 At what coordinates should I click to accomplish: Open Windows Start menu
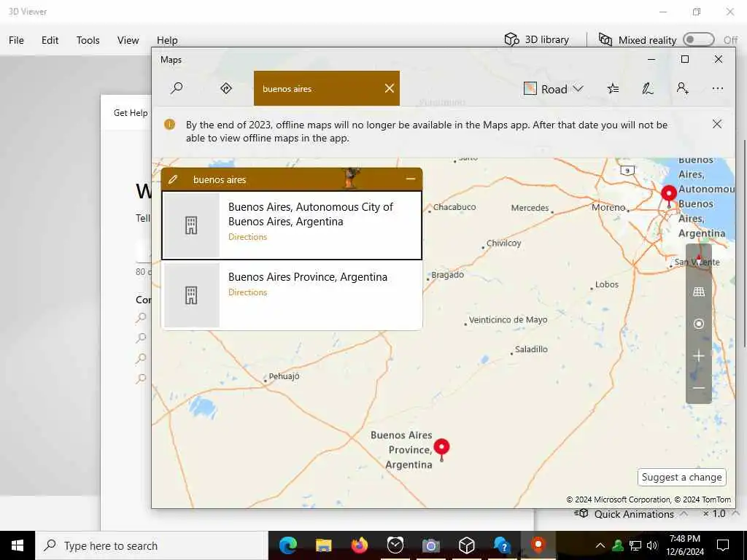[x=18, y=545]
